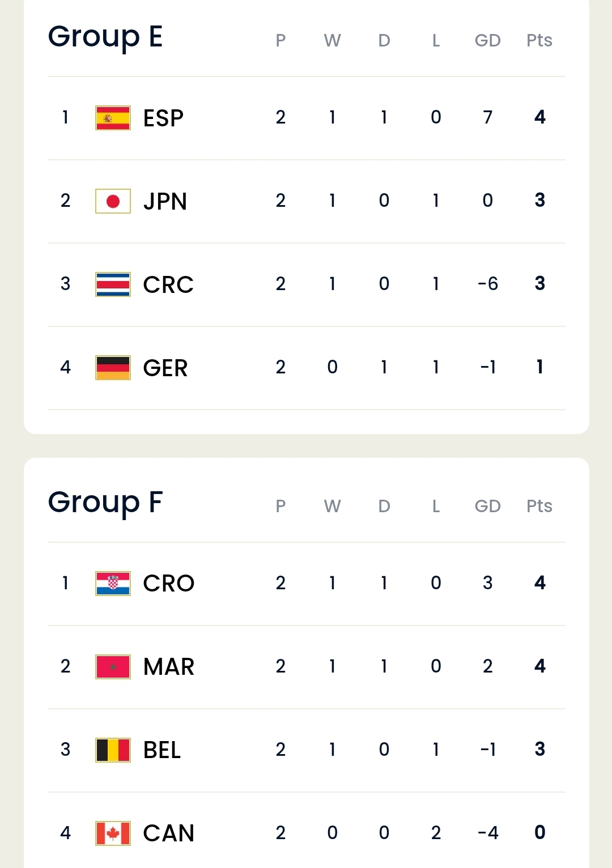Select the CRC team name

click(x=168, y=285)
